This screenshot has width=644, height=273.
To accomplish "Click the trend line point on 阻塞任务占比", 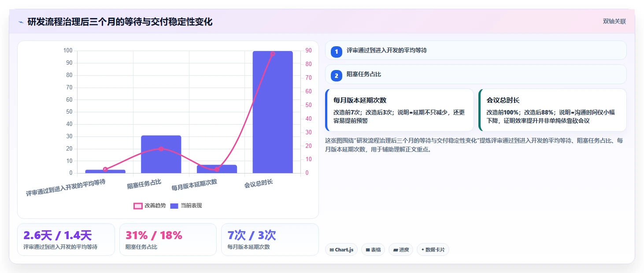I will tap(161, 149).
